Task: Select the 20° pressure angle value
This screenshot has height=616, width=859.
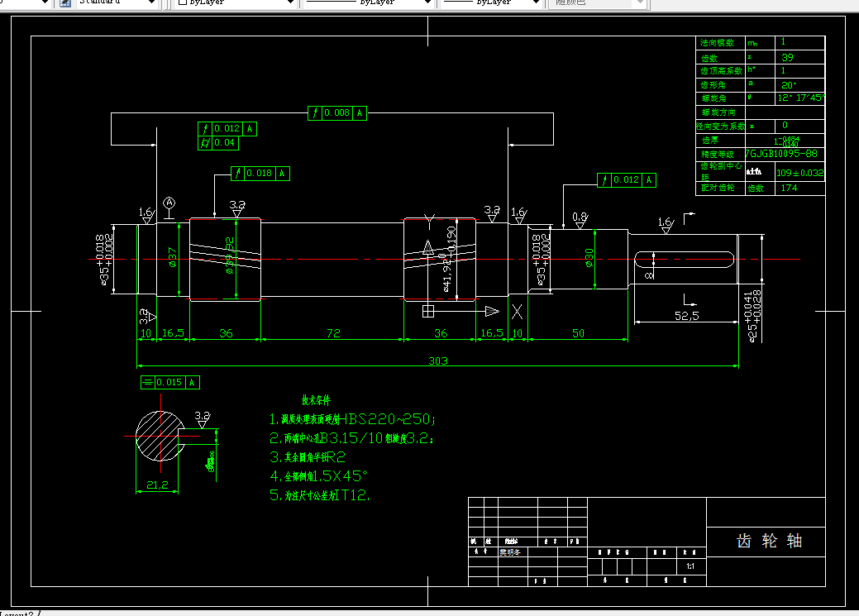Action: pyautogui.click(x=789, y=85)
